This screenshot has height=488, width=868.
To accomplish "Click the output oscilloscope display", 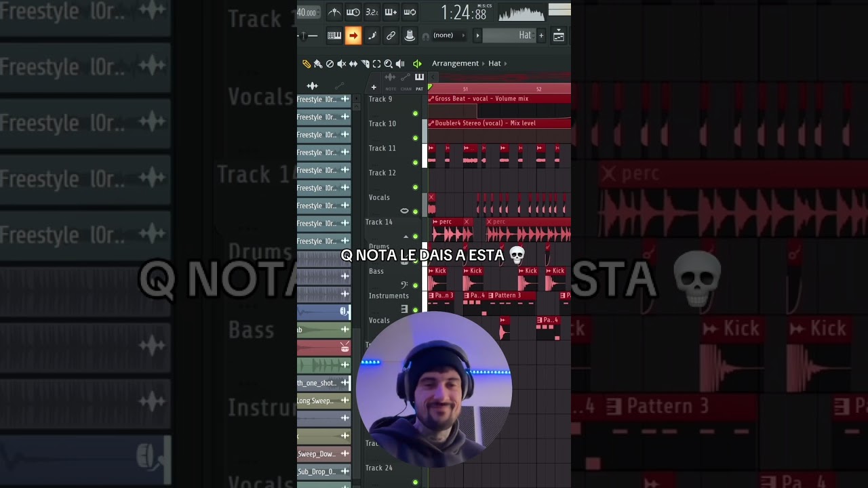I will [522, 13].
